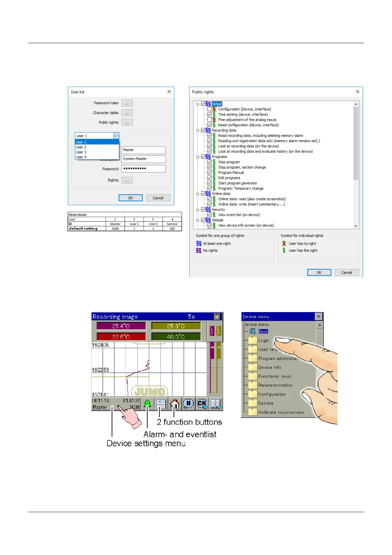Open the Functional level folder

253,376
